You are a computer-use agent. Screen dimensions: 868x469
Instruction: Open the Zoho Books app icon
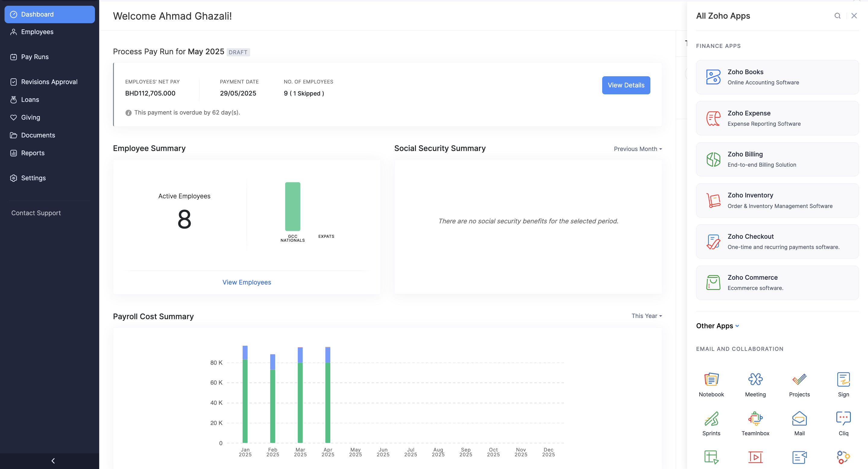pyautogui.click(x=713, y=77)
